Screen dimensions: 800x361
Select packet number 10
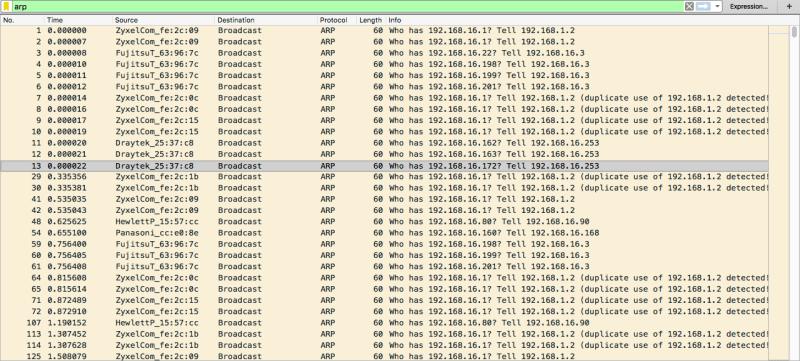(384, 132)
